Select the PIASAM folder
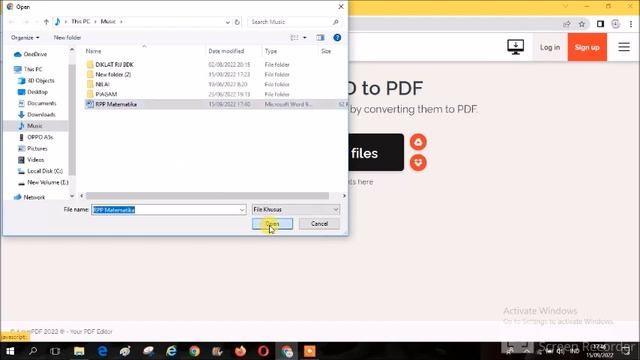640x360 pixels. click(x=106, y=94)
